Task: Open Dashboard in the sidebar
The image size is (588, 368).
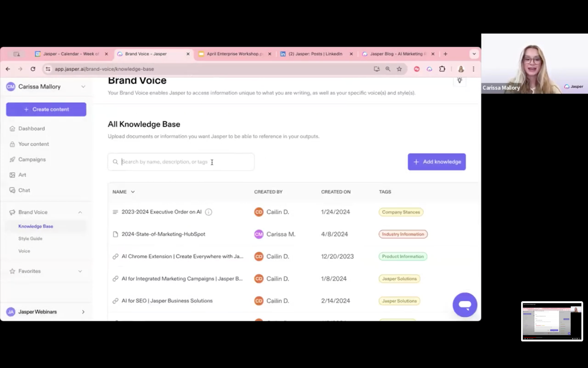Action: (32, 128)
